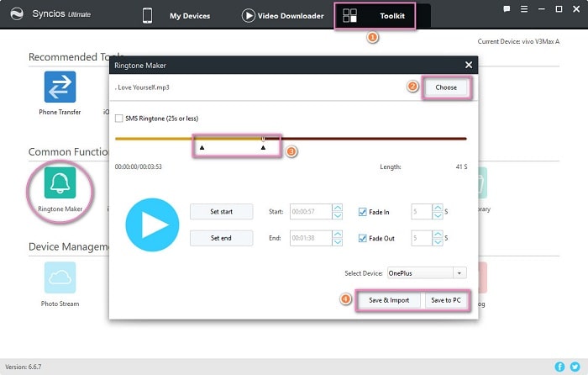Click the audio timeline track bar

tap(291, 139)
